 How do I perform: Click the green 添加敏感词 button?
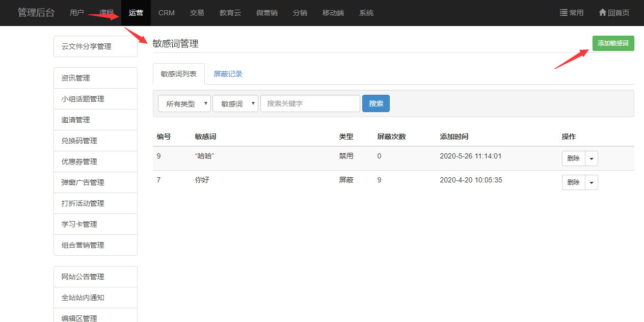[x=613, y=43]
